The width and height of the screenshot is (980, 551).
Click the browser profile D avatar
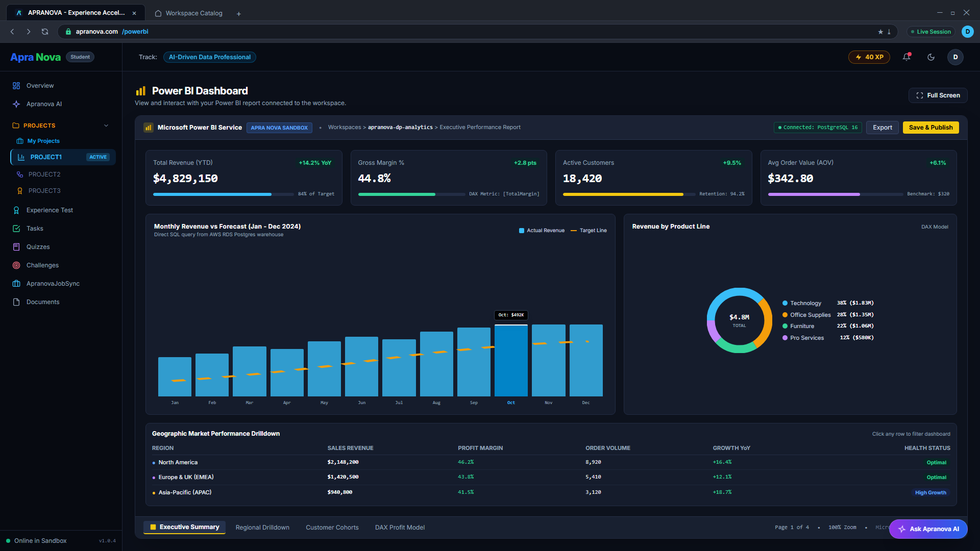[x=967, y=32]
